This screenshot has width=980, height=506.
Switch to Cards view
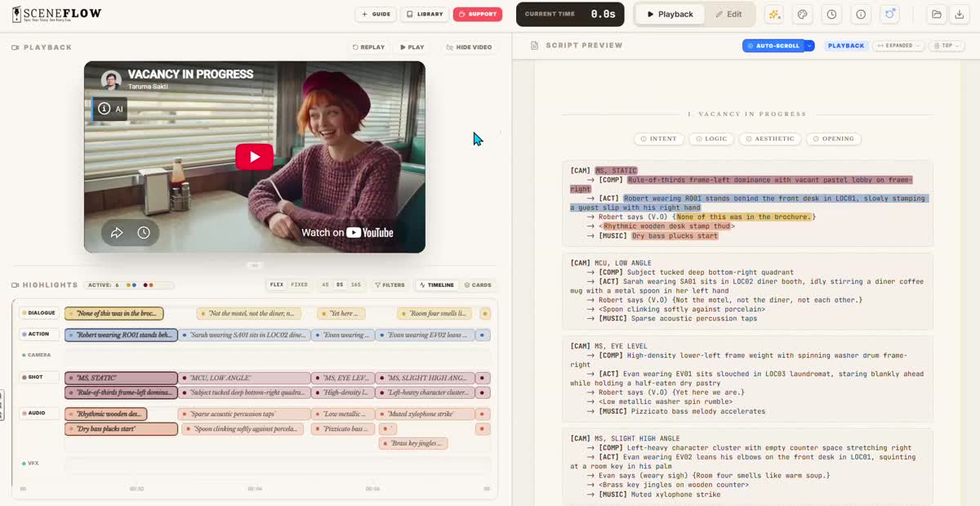(x=478, y=285)
